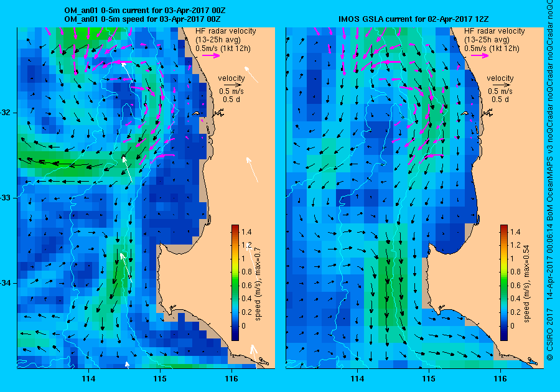Click longitude label 115 under left map
The width and height of the screenshot is (560, 392).
(x=160, y=378)
